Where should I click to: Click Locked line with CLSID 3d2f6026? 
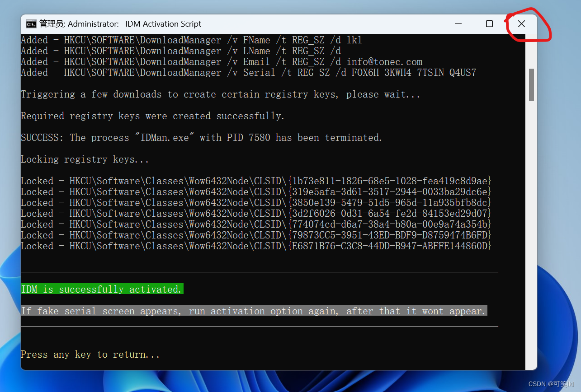point(256,214)
